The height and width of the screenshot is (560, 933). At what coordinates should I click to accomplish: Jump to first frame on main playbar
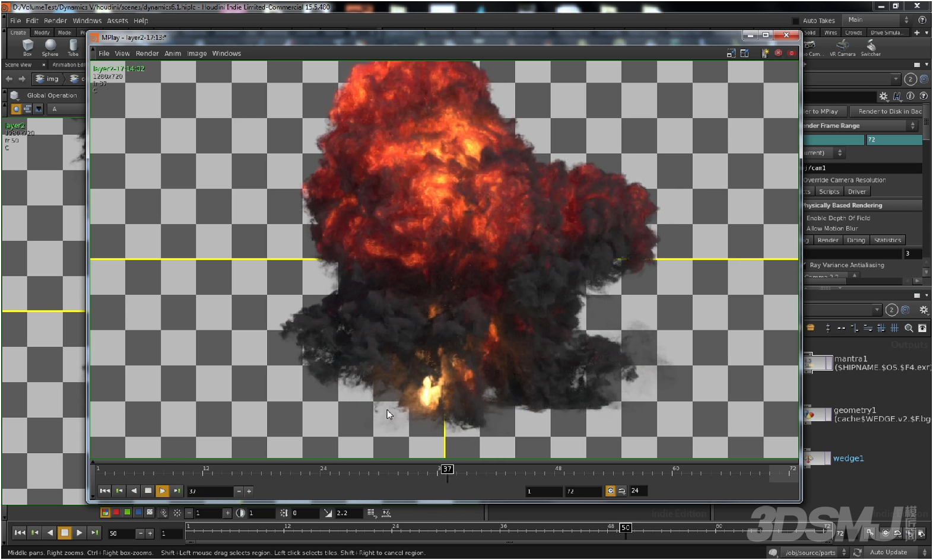(20, 533)
